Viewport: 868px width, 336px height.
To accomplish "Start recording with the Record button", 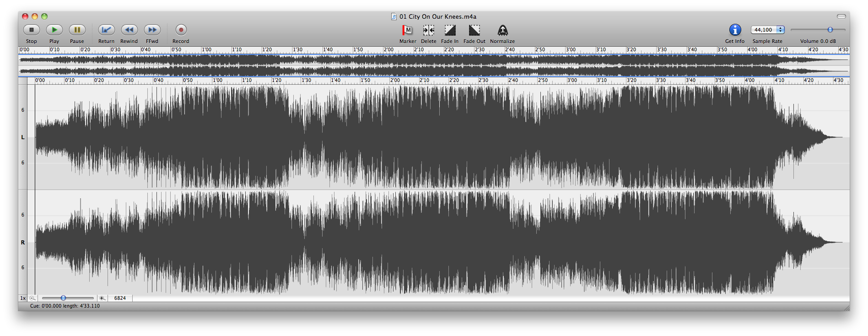I will point(181,30).
